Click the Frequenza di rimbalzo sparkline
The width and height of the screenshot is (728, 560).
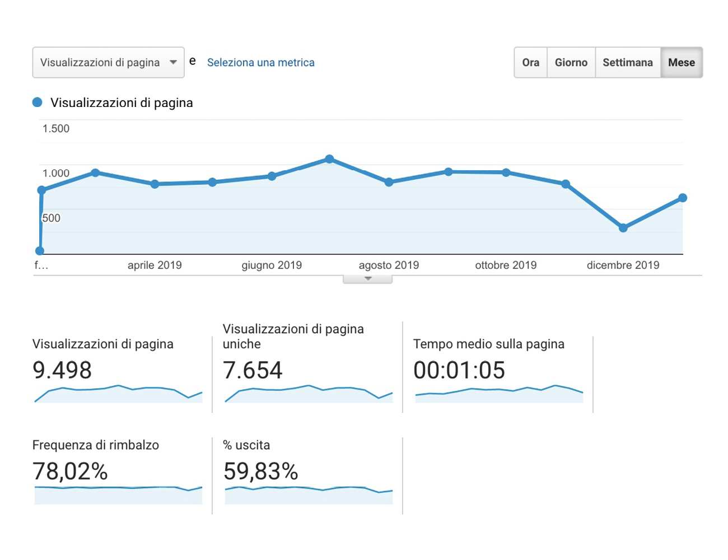118,495
